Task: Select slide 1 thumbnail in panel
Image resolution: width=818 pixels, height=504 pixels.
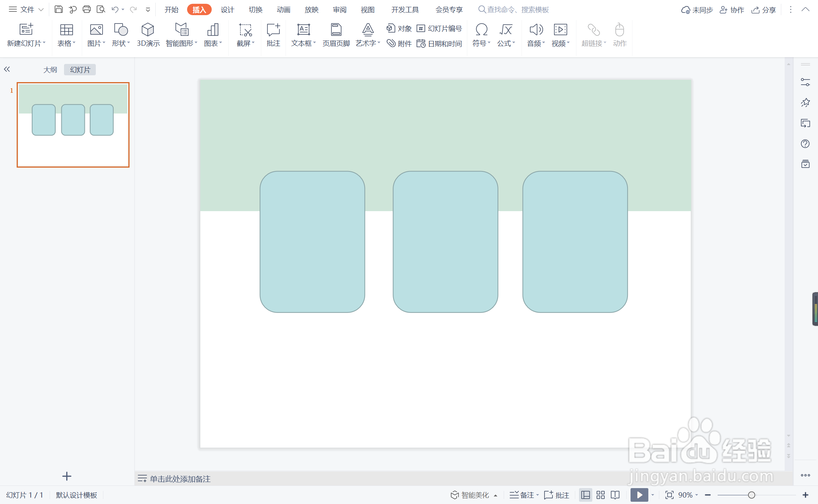Action: pyautogui.click(x=73, y=125)
